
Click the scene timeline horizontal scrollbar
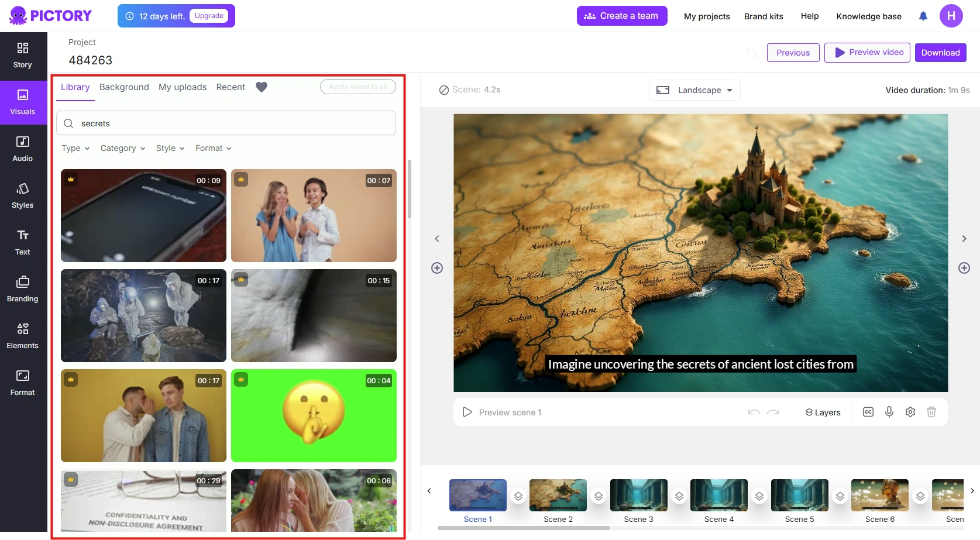click(x=523, y=528)
